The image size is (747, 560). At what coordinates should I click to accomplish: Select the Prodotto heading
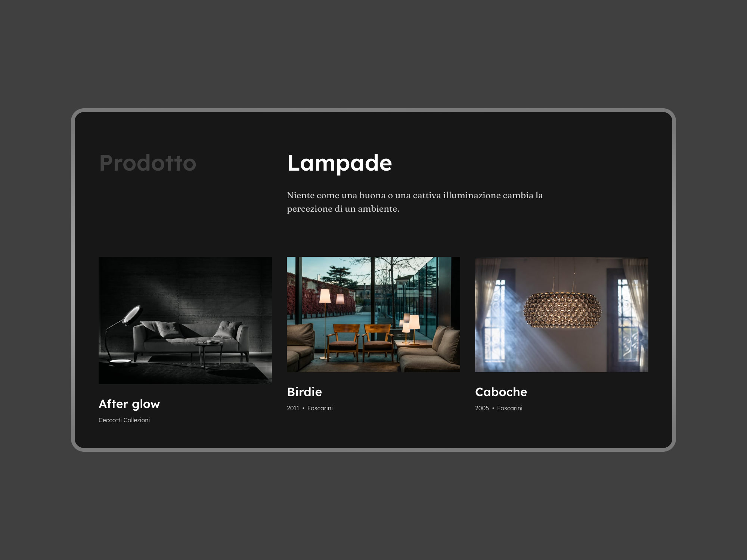[148, 163]
